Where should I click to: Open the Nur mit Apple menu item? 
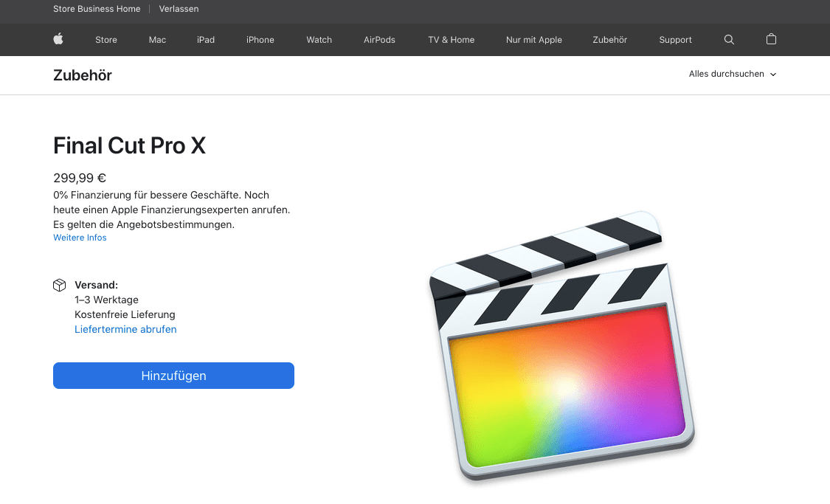click(x=533, y=40)
